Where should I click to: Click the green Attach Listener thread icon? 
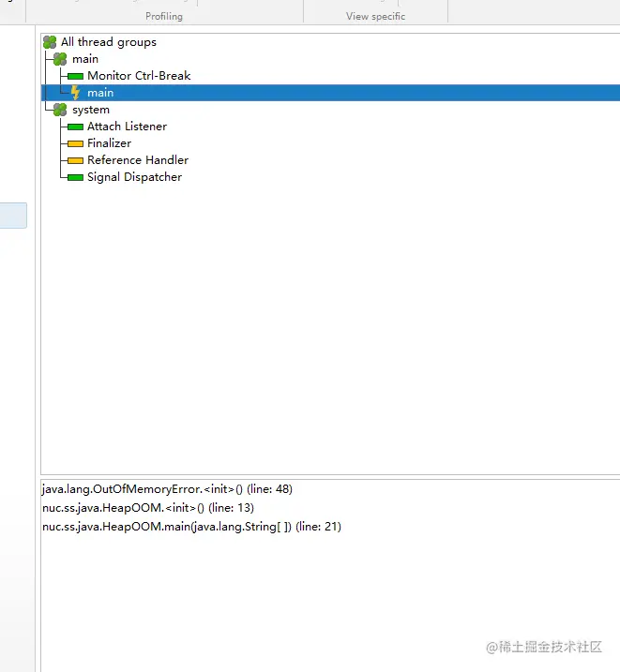[x=75, y=127]
